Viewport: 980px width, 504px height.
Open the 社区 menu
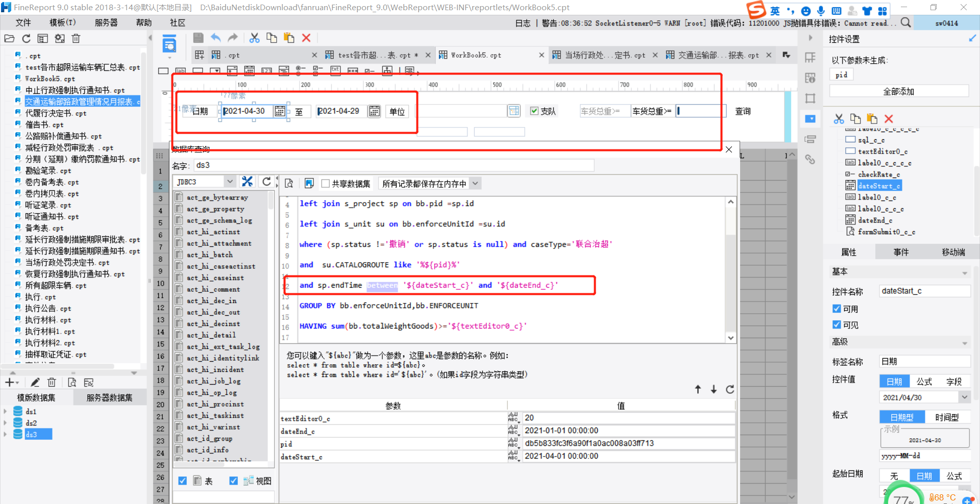(178, 22)
